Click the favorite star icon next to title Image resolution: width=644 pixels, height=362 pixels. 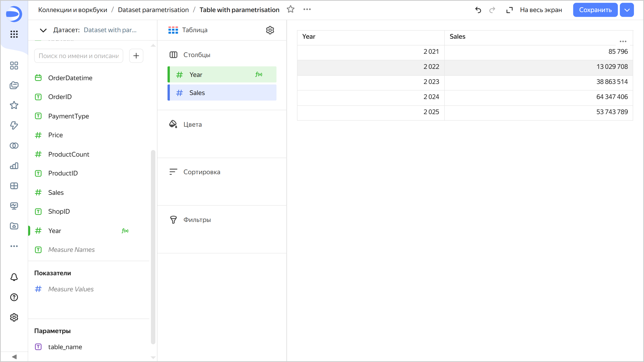[x=291, y=10]
